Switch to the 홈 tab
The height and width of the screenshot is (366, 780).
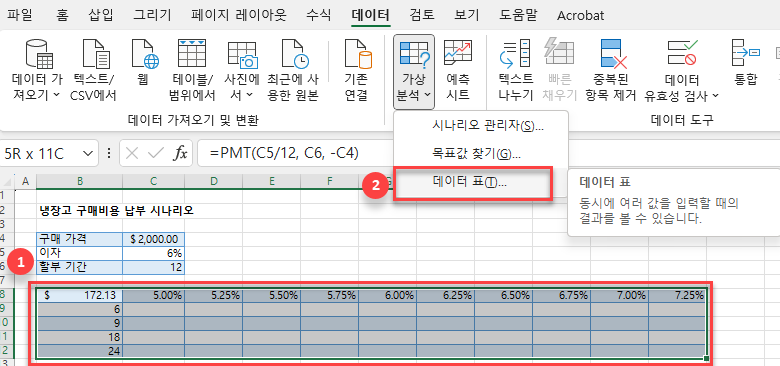pos(62,15)
